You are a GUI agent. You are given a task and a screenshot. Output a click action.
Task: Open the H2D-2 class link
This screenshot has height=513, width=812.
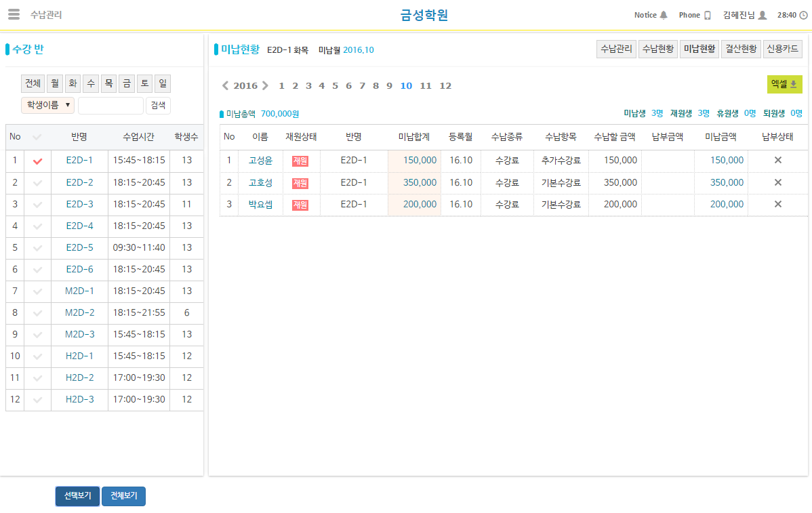[80, 378]
